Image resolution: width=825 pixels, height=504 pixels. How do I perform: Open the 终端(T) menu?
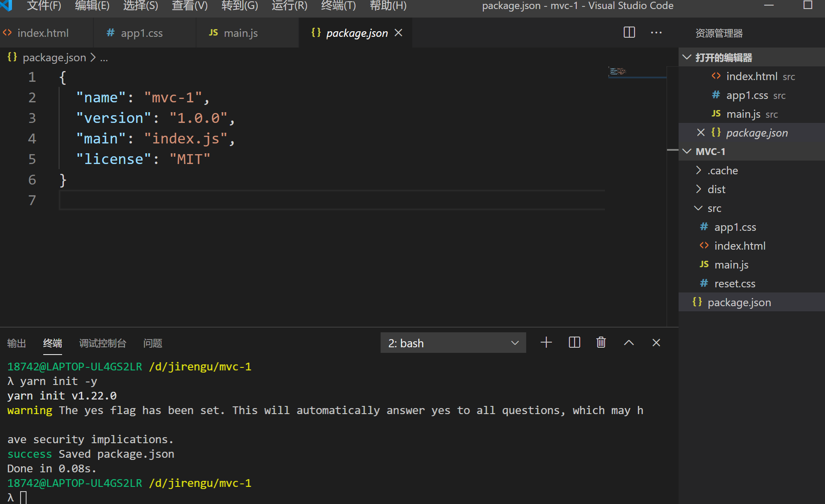338,6
